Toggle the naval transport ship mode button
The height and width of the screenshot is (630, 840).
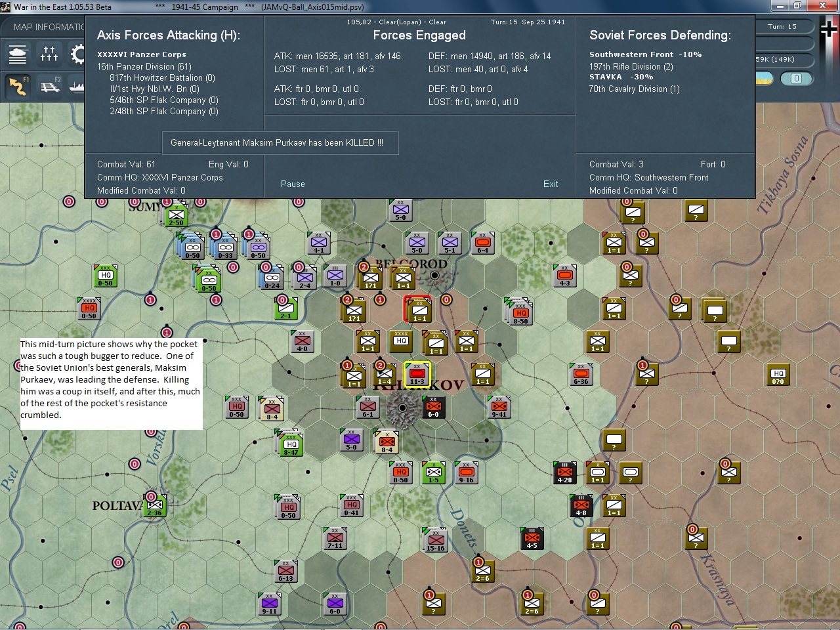coord(77,85)
